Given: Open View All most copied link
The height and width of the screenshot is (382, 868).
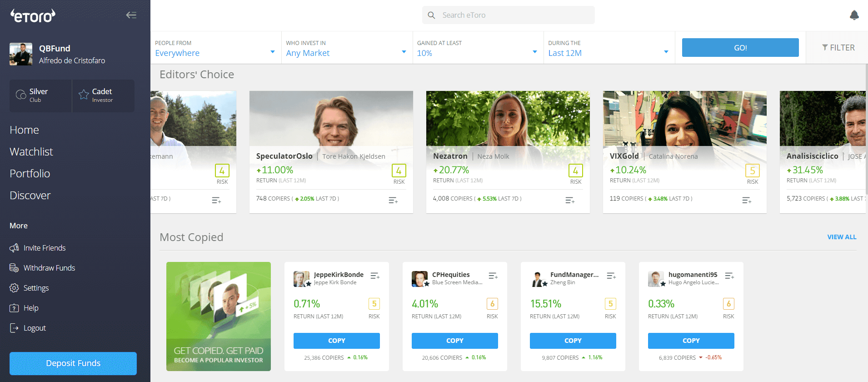Looking at the screenshot, I should pos(842,237).
